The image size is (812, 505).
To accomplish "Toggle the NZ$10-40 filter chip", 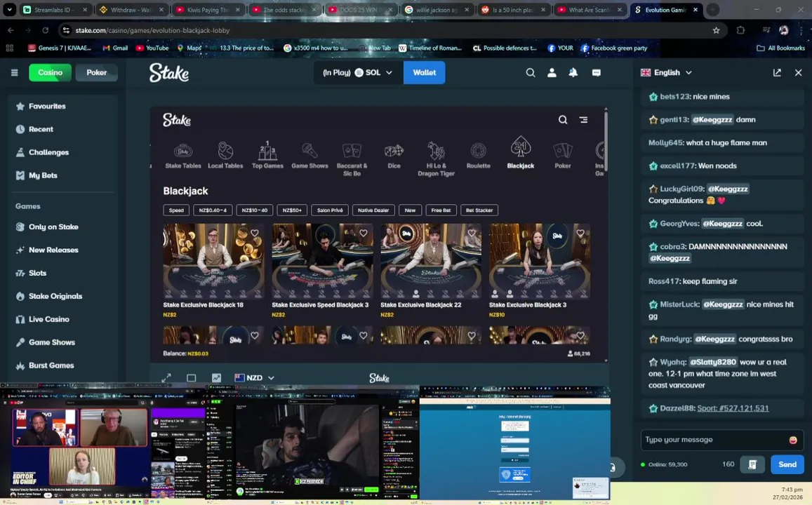I will tap(254, 210).
